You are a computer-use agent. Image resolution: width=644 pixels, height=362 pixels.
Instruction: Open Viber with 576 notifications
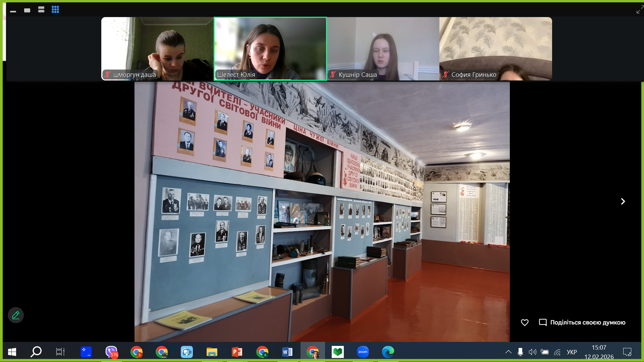(111, 352)
